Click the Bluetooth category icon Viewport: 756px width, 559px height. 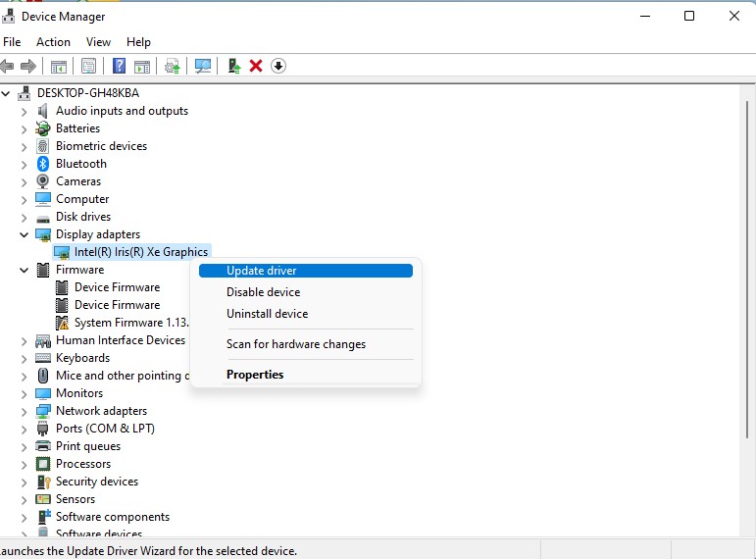(43, 164)
